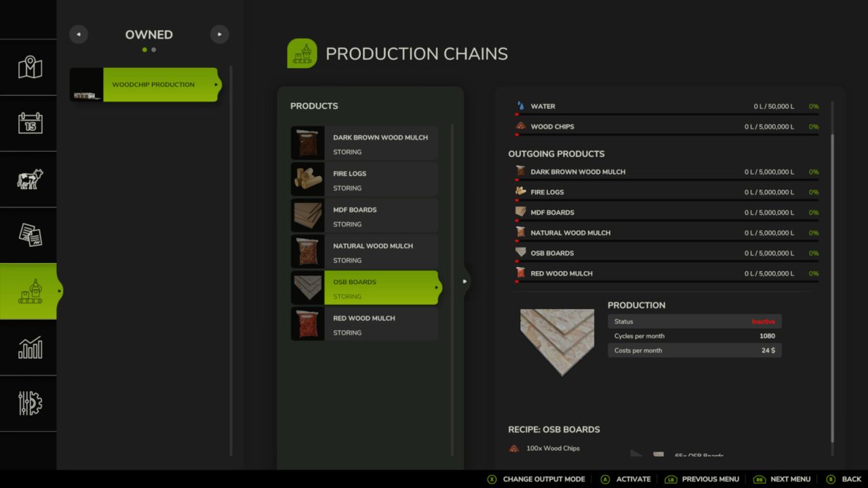This screenshot has height=488, width=868.
Task: Select the production chains factory icon
Action: (x=30, y=291)
